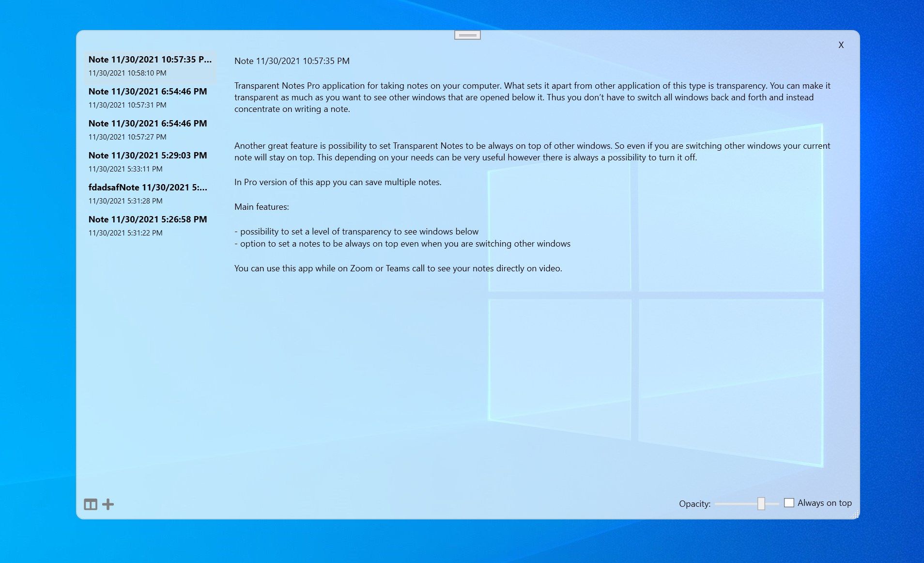Click the 'Main features:' line in note
This screenshot has width=924, height=563.
[x=262, y=207]
